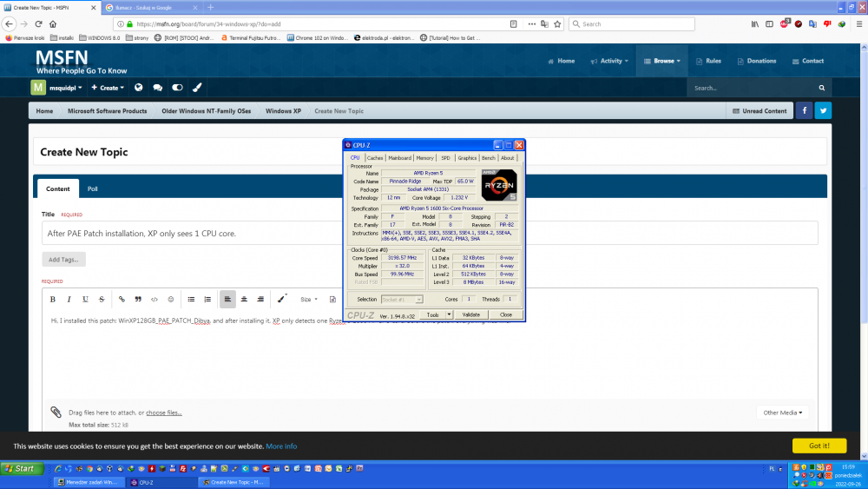Viewport: 868px width, 489px height.
Task: Open the Twitter page button
Action: (822, 110)
